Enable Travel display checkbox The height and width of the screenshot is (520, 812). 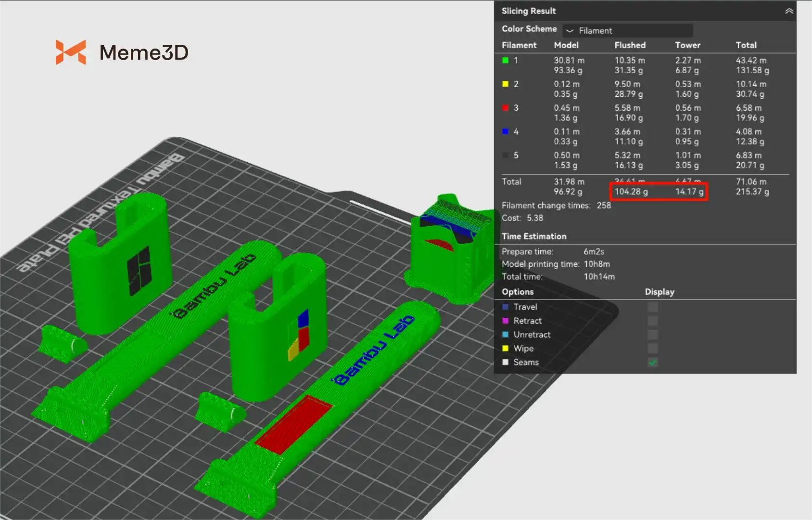tap(653, 307)
